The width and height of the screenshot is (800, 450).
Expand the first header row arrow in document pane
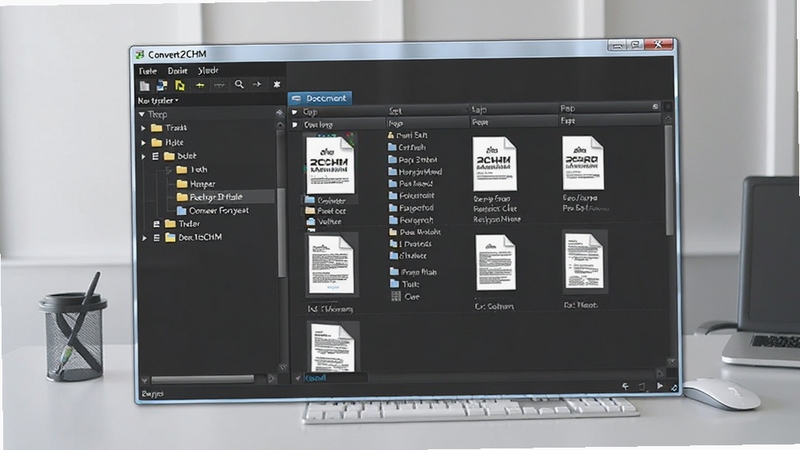pyautogui.click(x=294, y=112)
